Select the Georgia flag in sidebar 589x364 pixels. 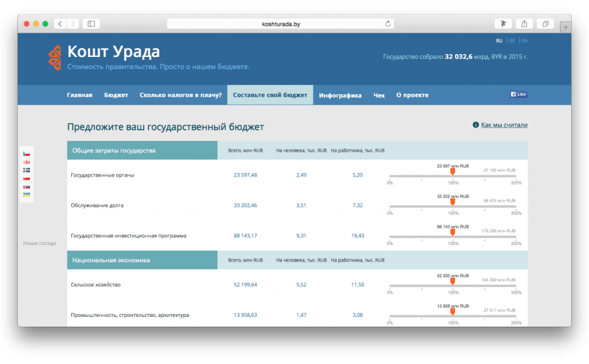point(26,162)
